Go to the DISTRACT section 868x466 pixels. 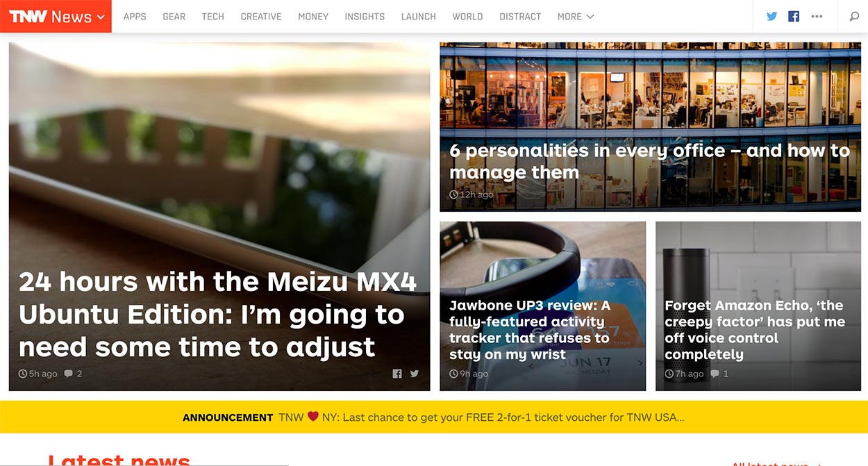520,17
